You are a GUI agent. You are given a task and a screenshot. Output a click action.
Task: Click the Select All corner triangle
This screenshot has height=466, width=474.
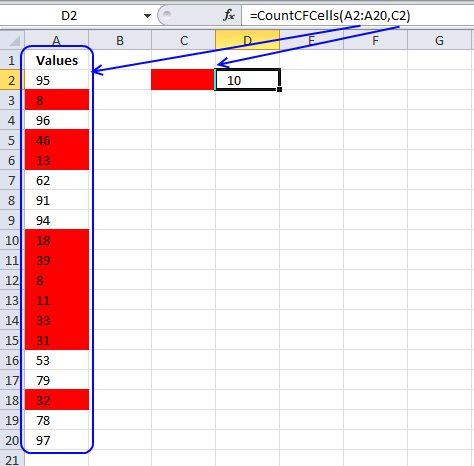pos(13,40)
